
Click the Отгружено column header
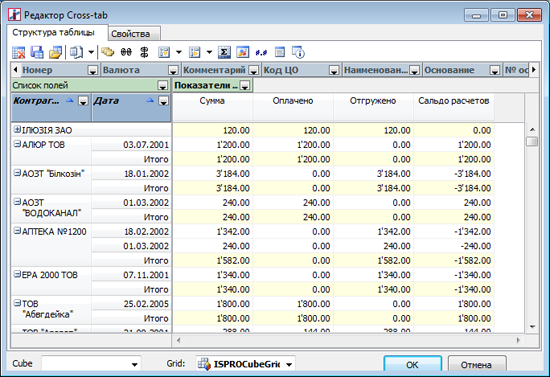373,107
